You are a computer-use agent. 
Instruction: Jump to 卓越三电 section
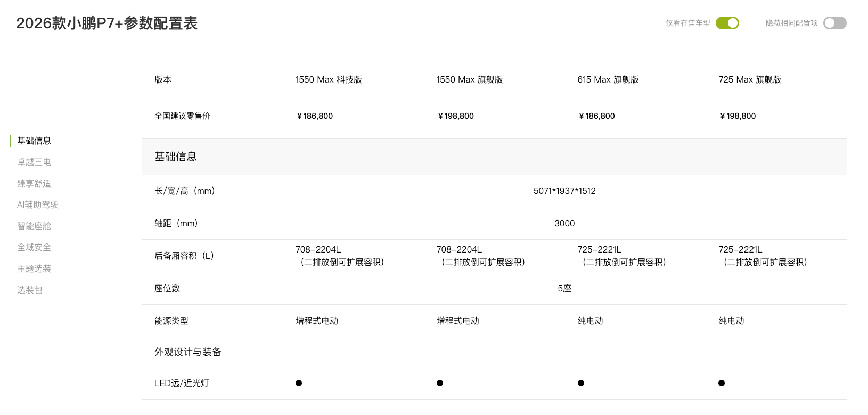34,162
